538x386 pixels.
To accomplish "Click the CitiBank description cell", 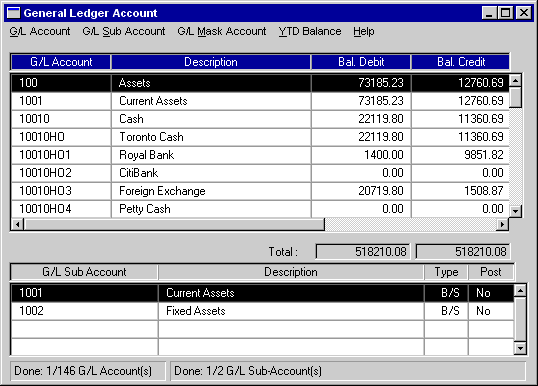I will (x=211, y=173).
